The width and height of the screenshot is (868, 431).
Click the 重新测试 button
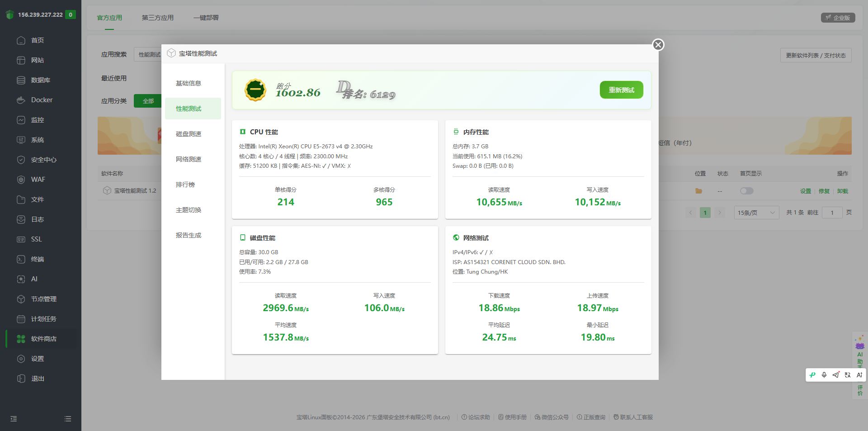pyautogui.click(x=621, y=90)
